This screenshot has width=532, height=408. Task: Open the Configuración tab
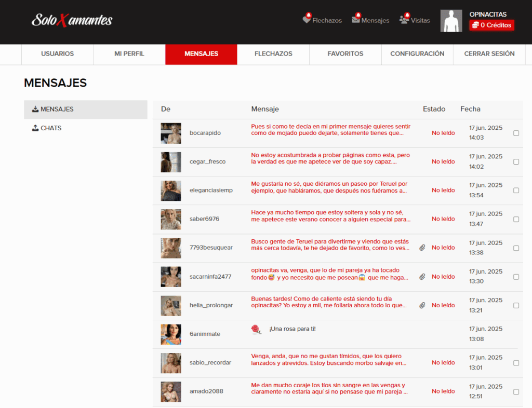417,54
